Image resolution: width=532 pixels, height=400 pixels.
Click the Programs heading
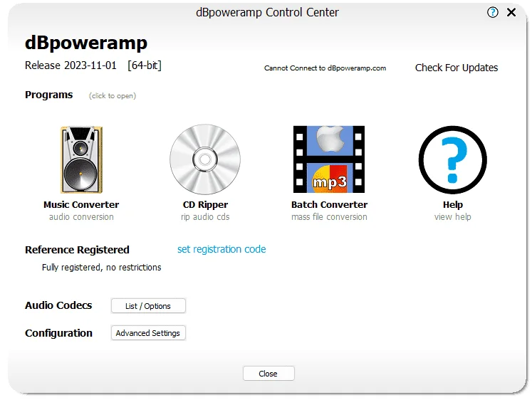49,95
